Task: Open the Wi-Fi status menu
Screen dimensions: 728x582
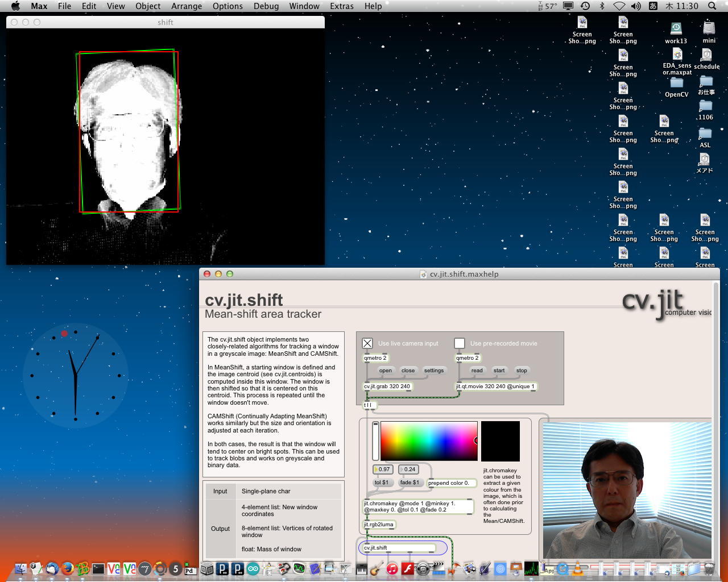Action: 619,6
